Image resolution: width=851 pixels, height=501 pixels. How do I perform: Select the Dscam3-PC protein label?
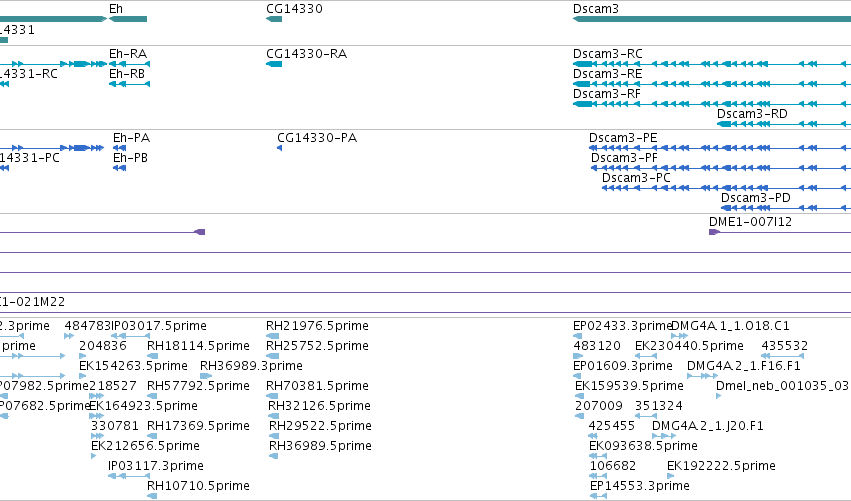click(x=636, y=178)
